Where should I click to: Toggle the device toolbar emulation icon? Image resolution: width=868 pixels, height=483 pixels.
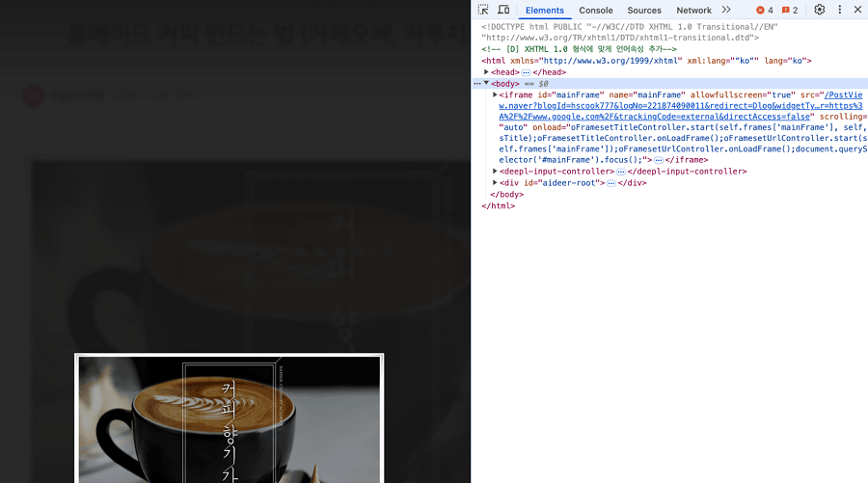click(503, 10)
